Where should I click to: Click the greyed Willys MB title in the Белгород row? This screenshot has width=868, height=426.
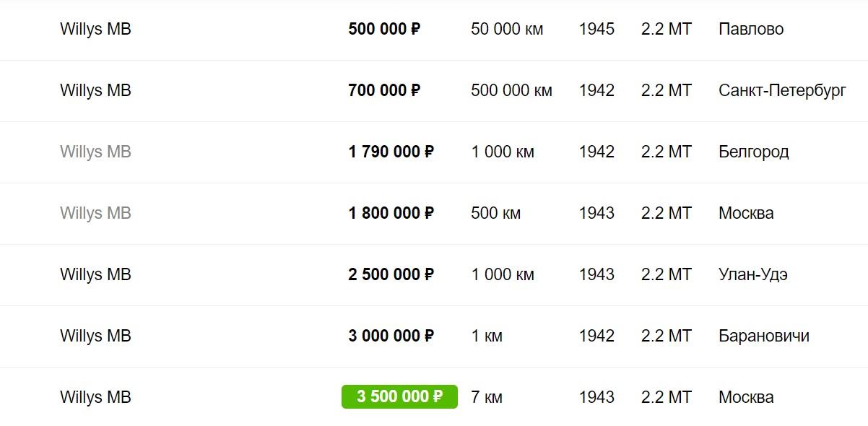95,152
